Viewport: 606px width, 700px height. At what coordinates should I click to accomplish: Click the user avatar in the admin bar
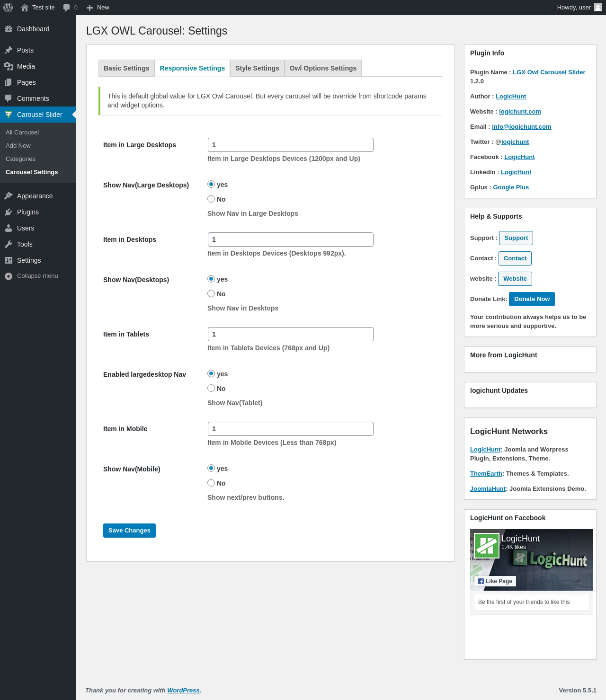pos(598,7)
